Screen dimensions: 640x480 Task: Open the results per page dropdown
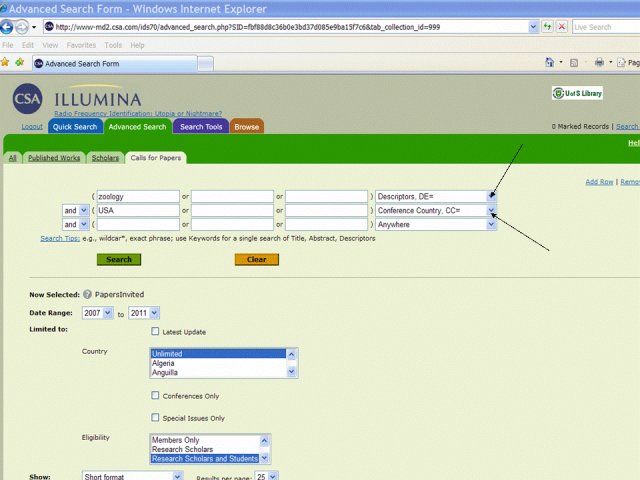pos(273,476)
